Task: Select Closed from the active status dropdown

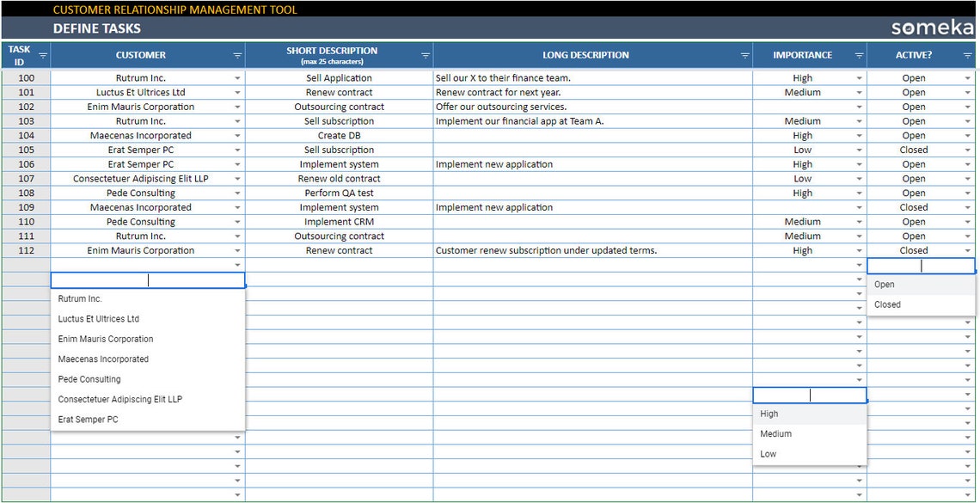Action: pyautogui.click(x=887, y=304)
